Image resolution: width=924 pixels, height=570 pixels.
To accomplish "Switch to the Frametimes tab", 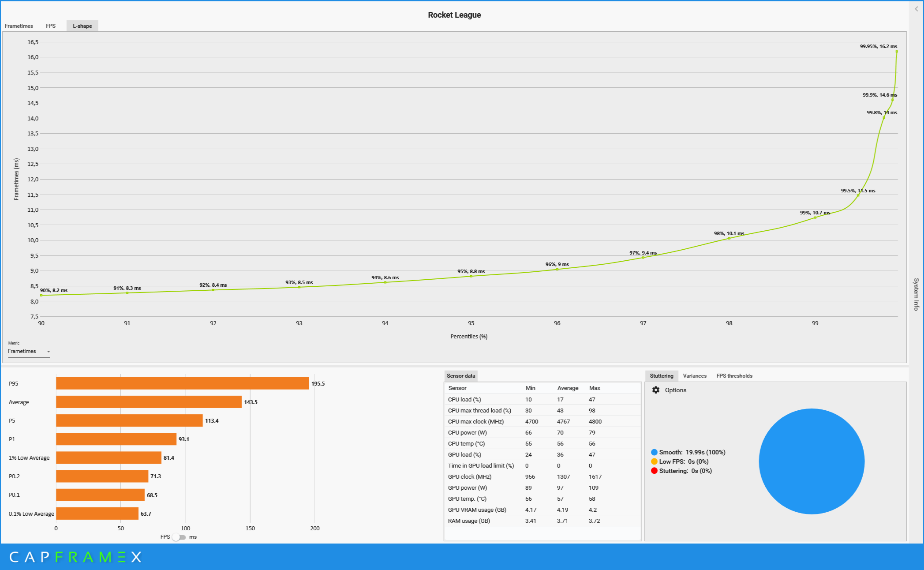I will coord(19,26).
